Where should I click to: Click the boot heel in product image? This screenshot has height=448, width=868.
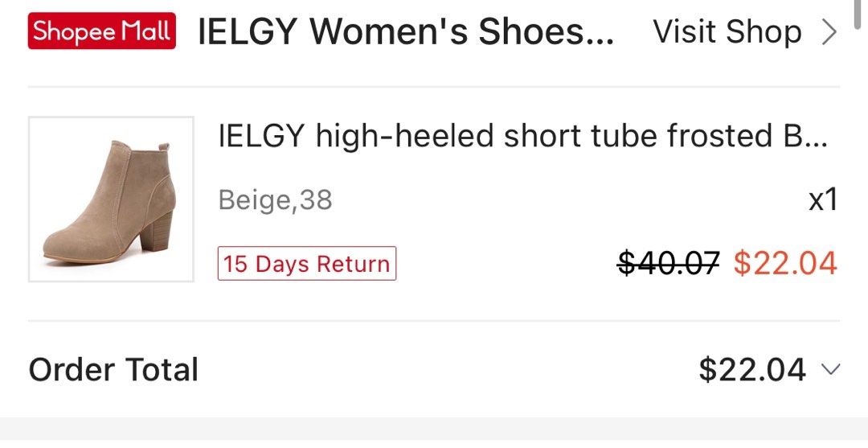point(155,230)
